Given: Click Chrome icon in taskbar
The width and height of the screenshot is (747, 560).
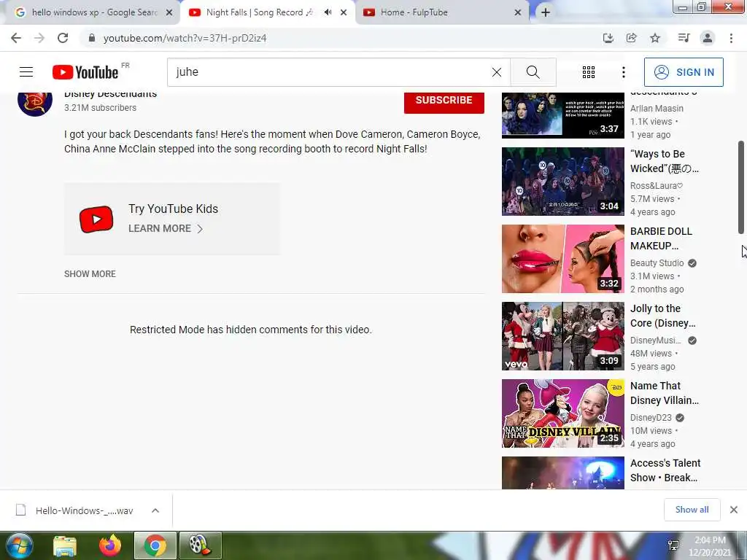Looking at the screenshot, I should (155, 545).
